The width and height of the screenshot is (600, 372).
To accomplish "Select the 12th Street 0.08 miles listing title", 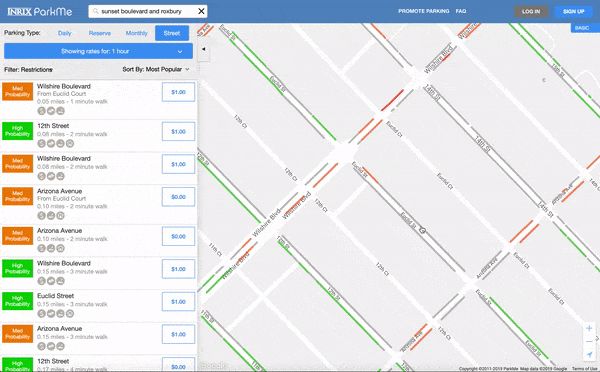I will pos(53,126).
